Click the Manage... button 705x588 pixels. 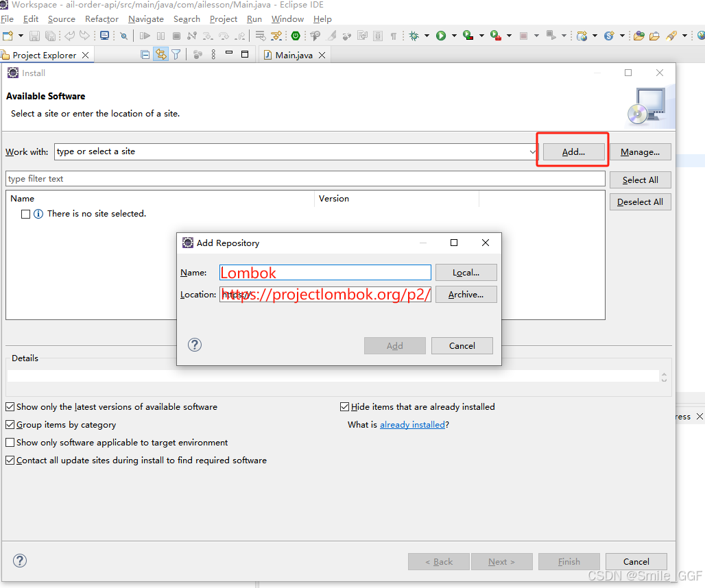[x=641, y=152]
